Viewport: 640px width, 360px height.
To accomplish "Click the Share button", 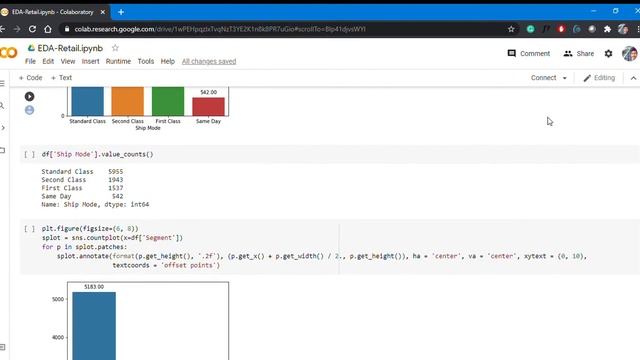I will click(x=579, y=53).
